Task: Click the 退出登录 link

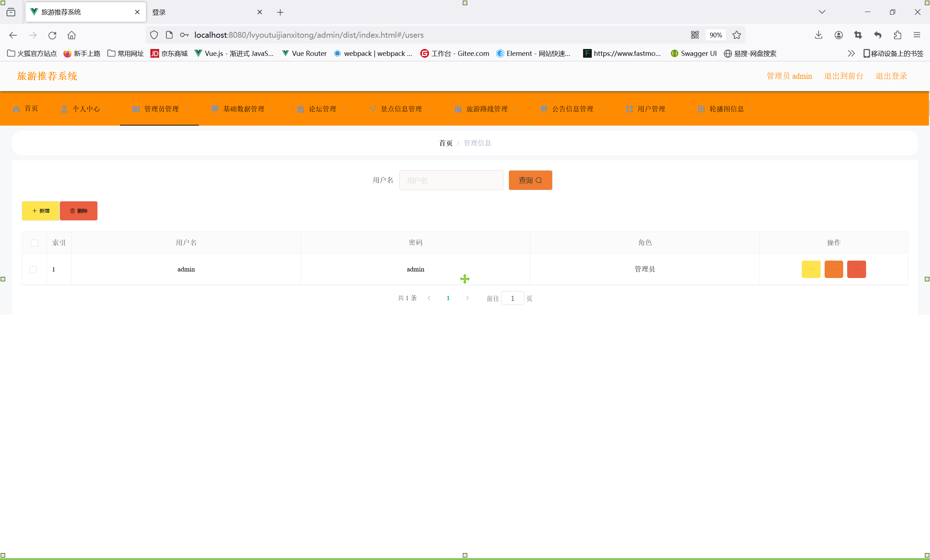Action: point(891,76)
